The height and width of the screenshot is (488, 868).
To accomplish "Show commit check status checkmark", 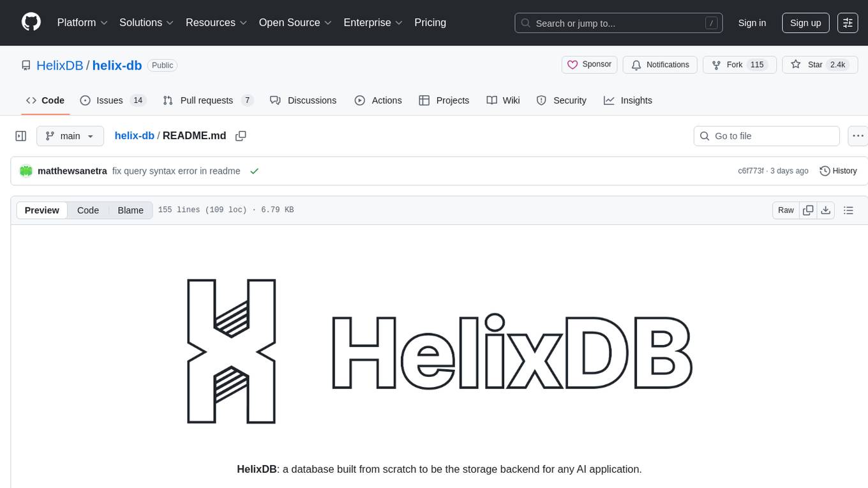I will click(x=255, y=171).
